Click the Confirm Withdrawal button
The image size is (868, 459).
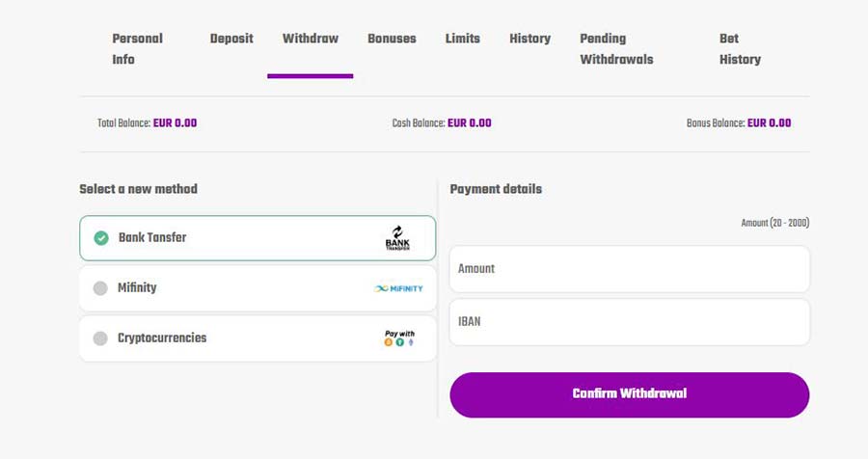tap(630, 394)
